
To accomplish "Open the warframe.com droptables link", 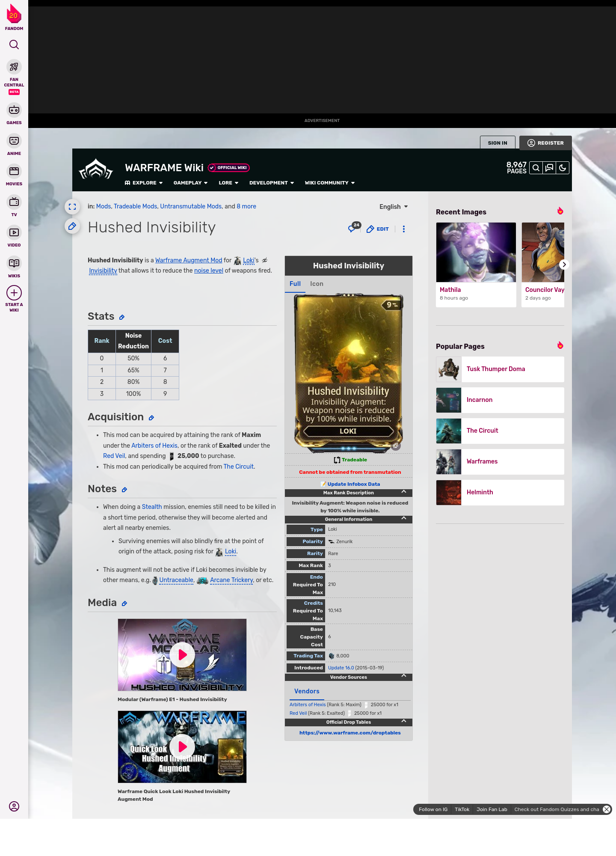I will tap(350, 733).
